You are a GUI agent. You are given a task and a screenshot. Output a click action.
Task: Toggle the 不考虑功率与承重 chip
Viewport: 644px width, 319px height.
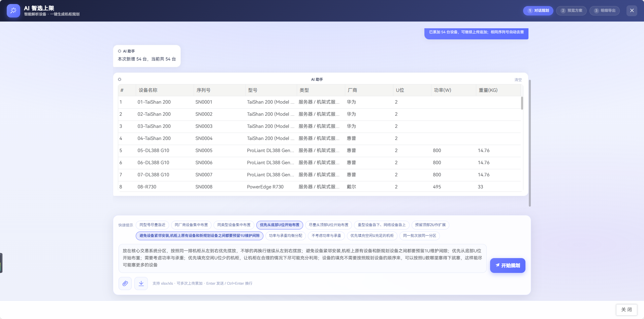(x=326, y=236)
